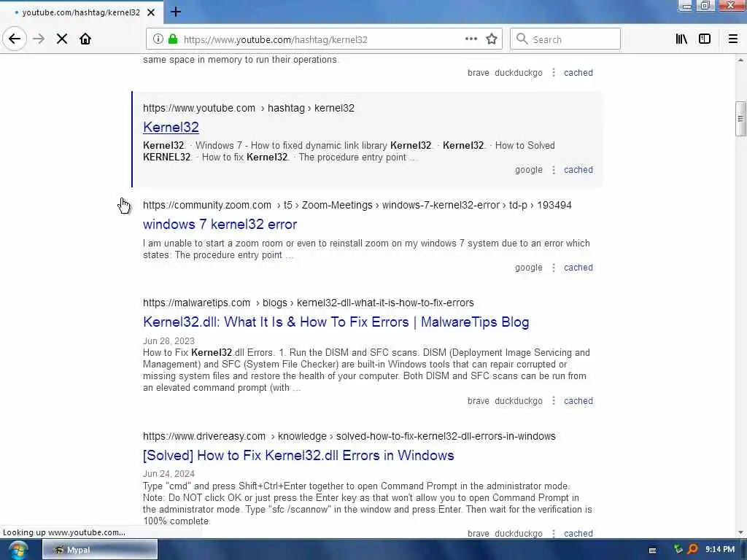Image resolution: width=747 pixels, height=560 pixels.
Task: Click brave label under MalwareTips result
Action: (479, 401)
